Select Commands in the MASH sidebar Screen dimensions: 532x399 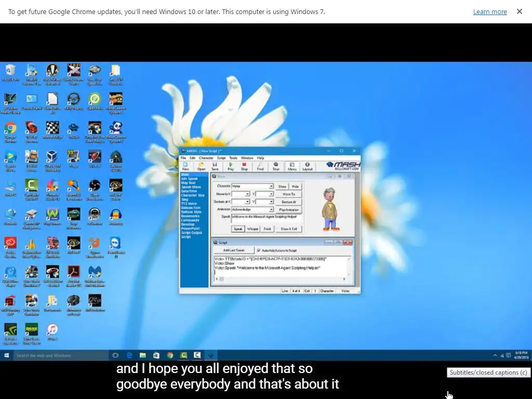point(190,220)
